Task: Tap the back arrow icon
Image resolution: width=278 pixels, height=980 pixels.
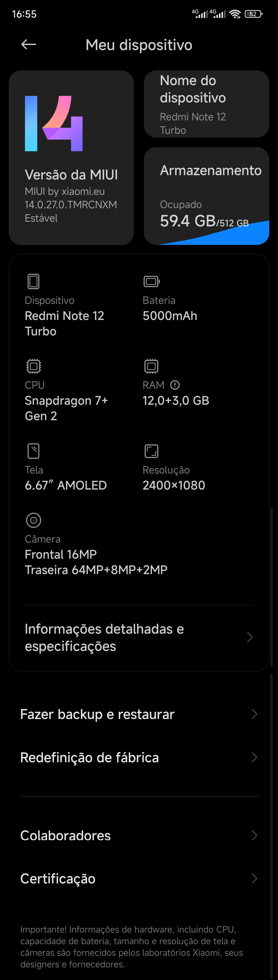Action: [29, 45]
